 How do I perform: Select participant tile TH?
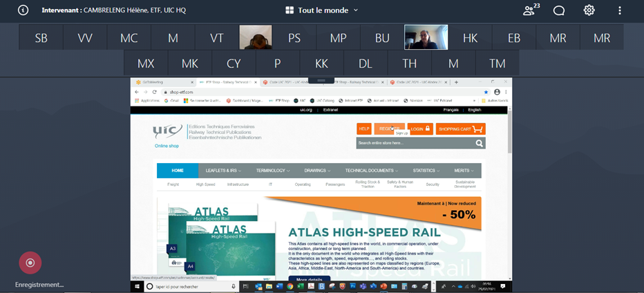(x=410, y=64)
